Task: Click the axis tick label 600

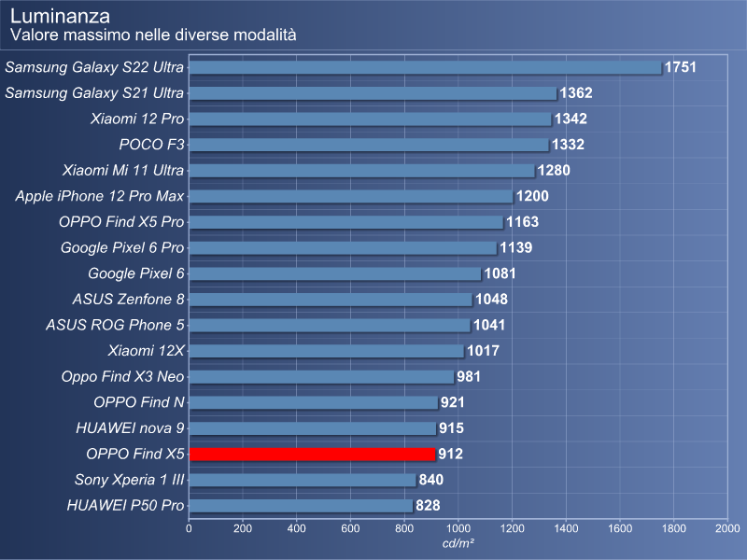Action: pyautogui.click(x=351, y=528)
